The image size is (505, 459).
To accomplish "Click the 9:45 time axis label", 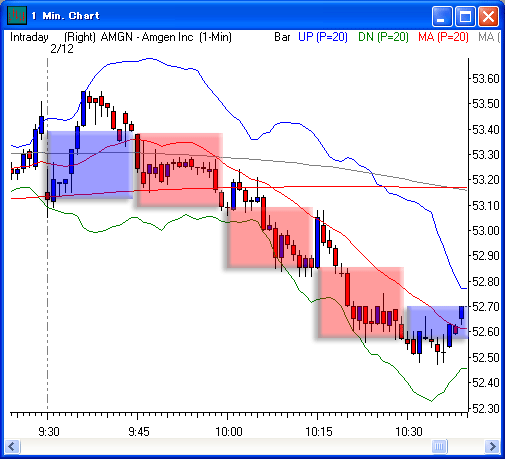I will (x=139, y=432).
